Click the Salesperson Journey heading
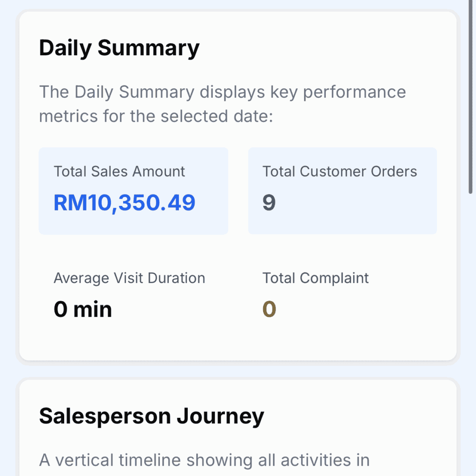The image size is (476, 476). click(151, 416)
